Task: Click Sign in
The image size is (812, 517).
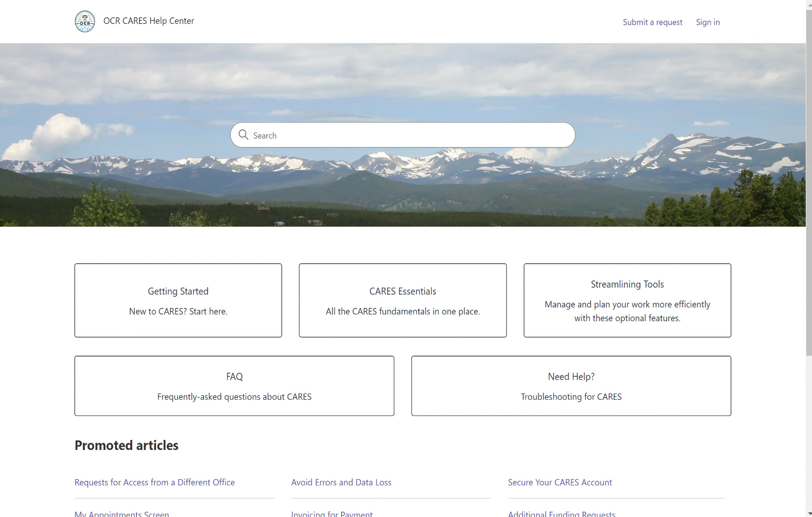Action: (708, 22)
